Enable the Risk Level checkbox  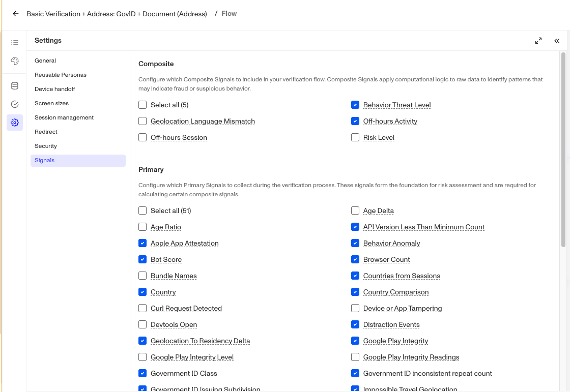click(355, 137)
